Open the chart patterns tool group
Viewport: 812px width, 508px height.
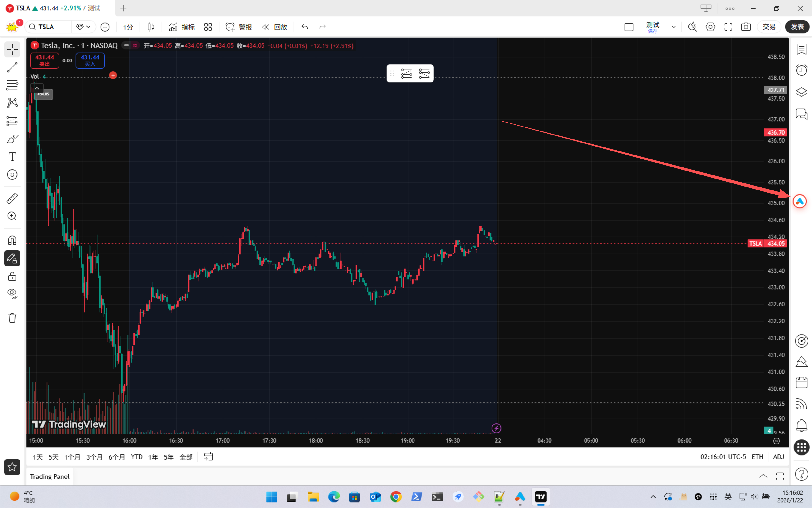12,103
